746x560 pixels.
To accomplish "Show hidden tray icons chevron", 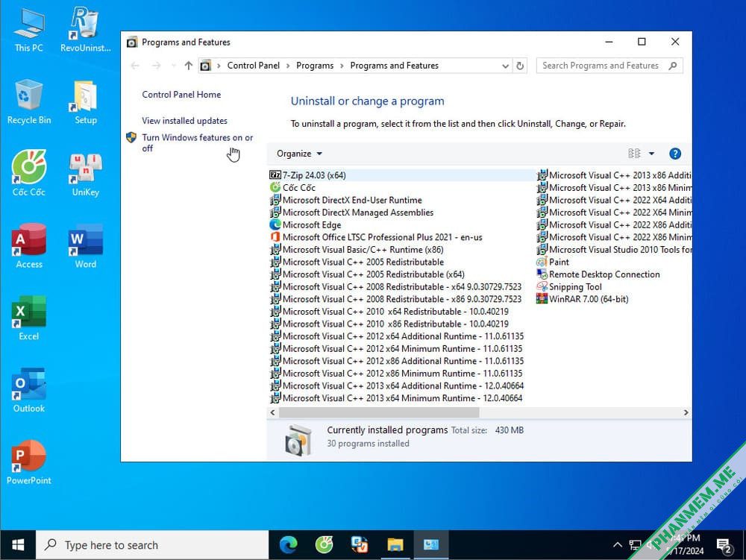I will coord(617,545).
